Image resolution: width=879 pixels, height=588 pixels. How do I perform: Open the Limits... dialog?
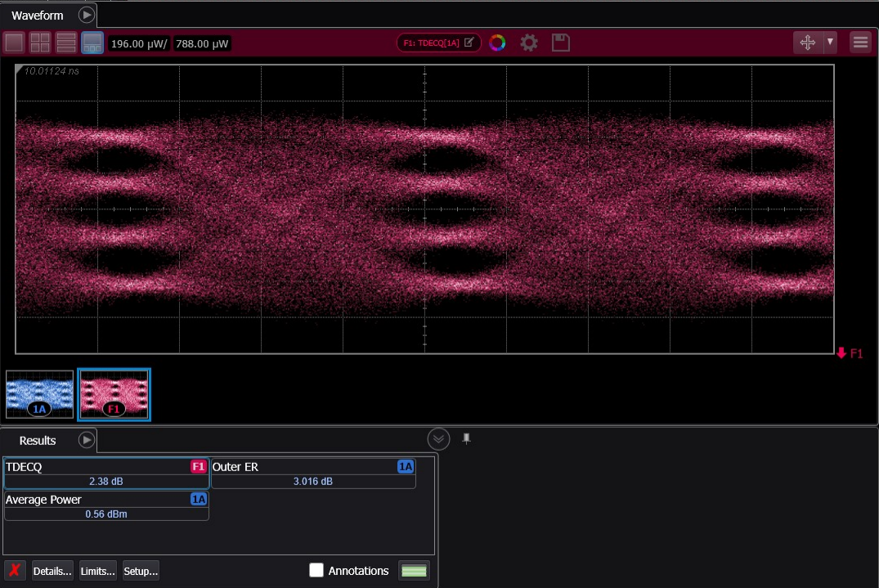click(97, 571)
